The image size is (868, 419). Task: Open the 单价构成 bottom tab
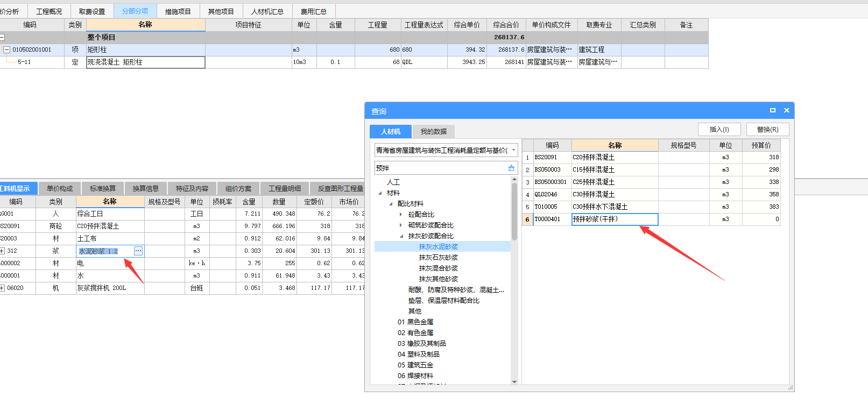(60, 188)
